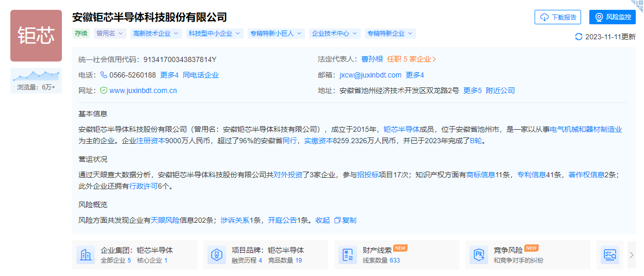This screenshot has width=644, height=276.
Task: Click 任职 5 家企业 link
Action: (411, 59)
